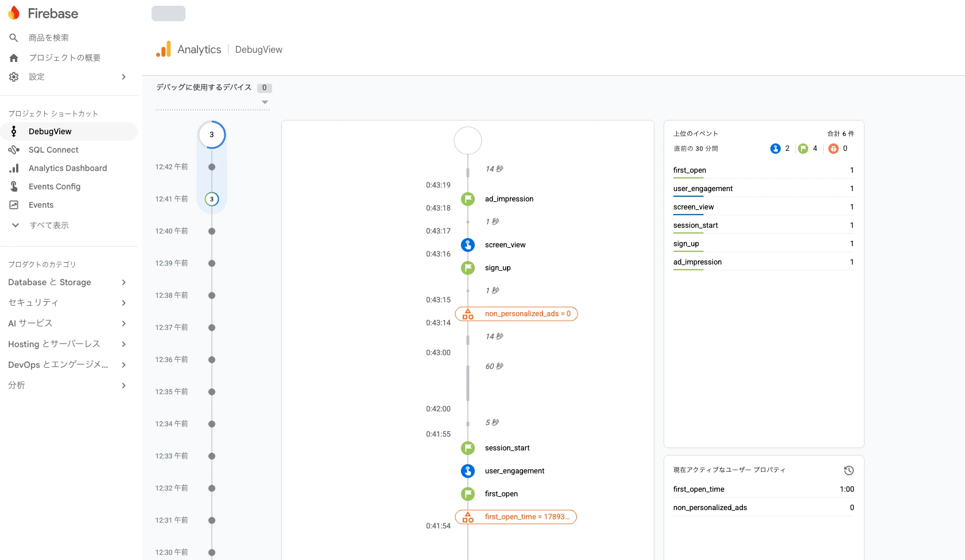
Task: Select the 12:35 午前 timeline dot
Action: [212, 392]
